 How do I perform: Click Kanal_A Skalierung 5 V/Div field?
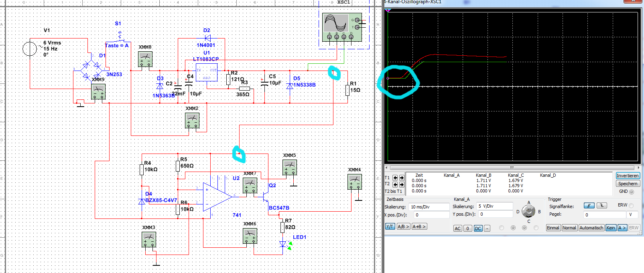[495, 206]
